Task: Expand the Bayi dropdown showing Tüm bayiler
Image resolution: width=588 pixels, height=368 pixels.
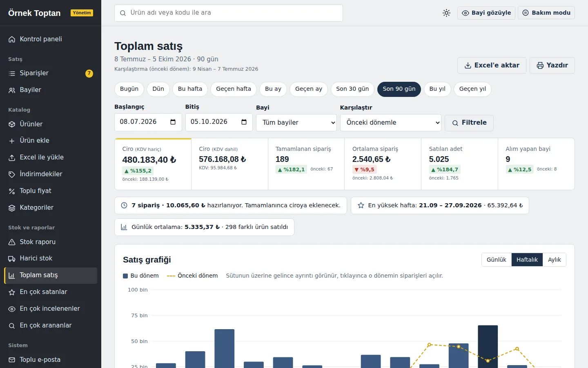Action: 296,123
